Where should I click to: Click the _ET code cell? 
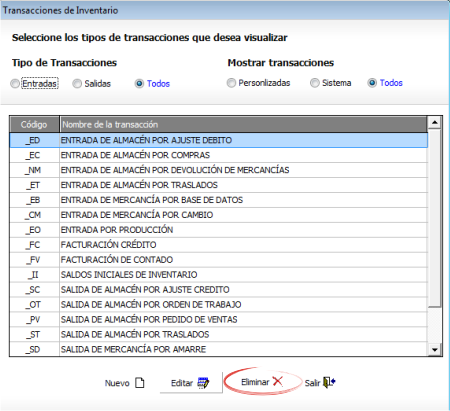coord(34,185)
